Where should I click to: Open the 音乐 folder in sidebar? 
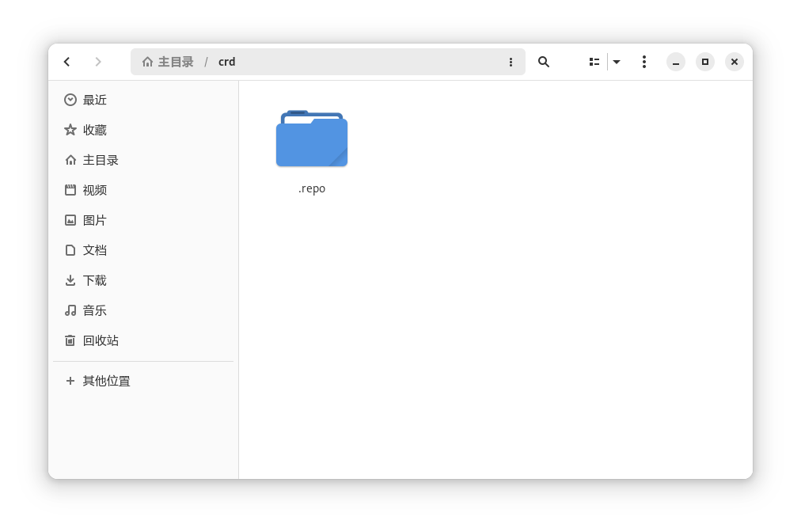point(143,310)
